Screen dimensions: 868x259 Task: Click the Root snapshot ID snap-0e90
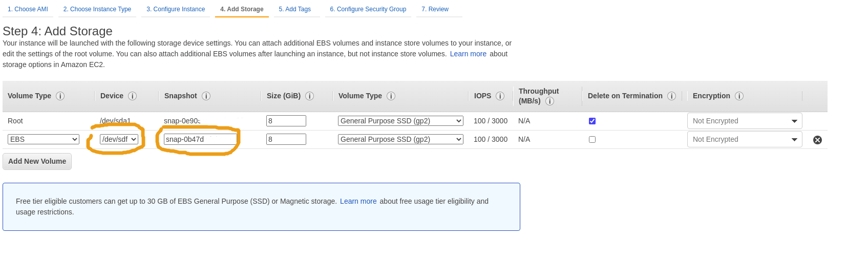point(182,121)
